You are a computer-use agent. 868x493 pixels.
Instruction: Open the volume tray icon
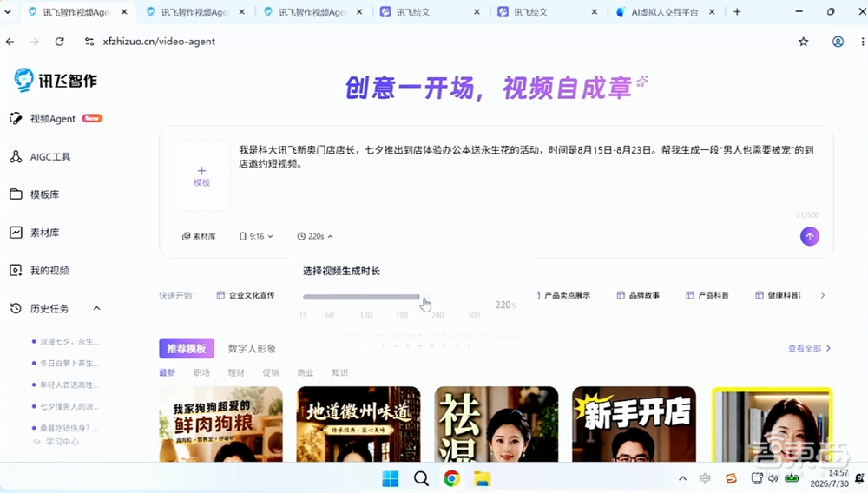tap(773, 478)
